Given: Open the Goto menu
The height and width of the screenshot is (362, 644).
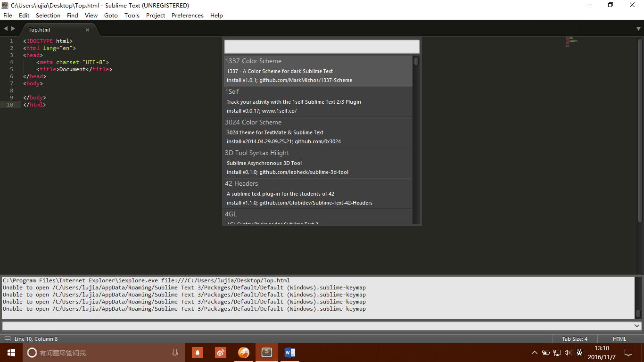Looking at the screenshot, I should [111, 15].
